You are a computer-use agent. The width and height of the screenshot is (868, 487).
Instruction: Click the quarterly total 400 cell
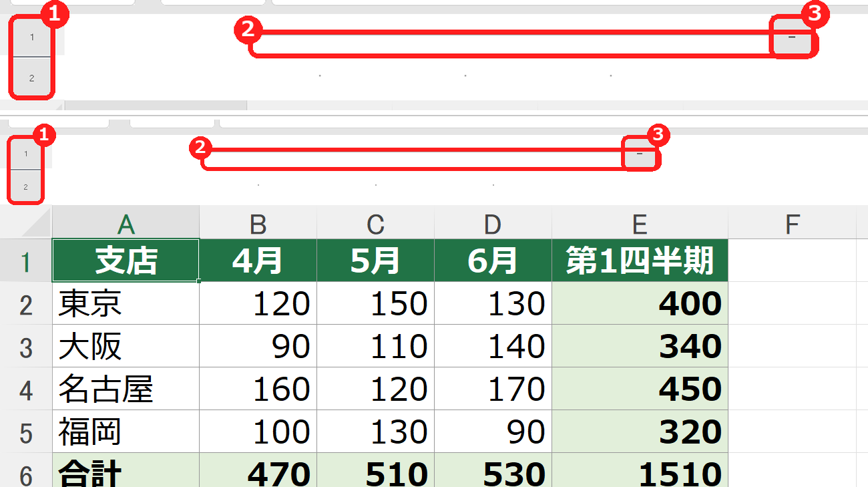click(640, 303)
